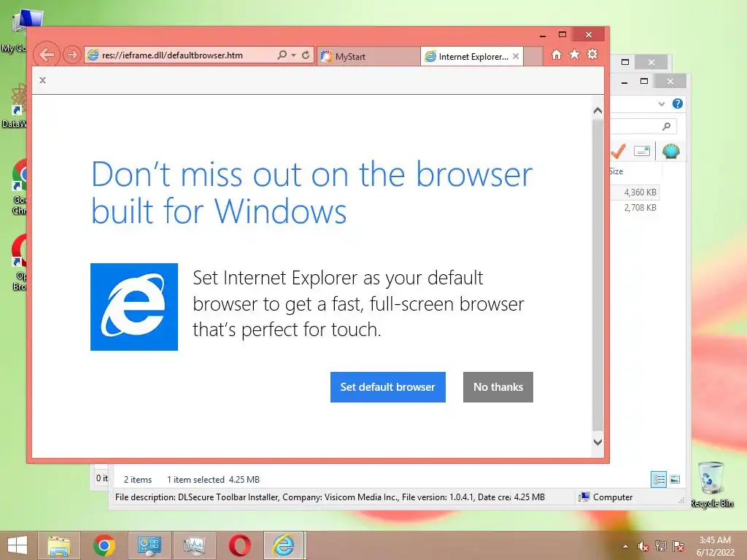Switch to the MyStart tab
The image size is (747, 560).
tap(368, 56)
